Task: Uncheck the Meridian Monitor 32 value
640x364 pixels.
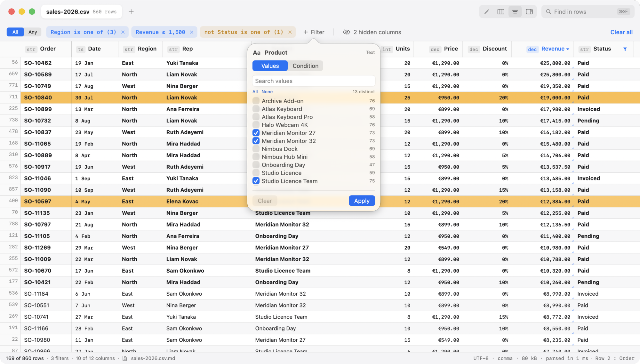Action: pyautogui.click(x=256, y=141)
